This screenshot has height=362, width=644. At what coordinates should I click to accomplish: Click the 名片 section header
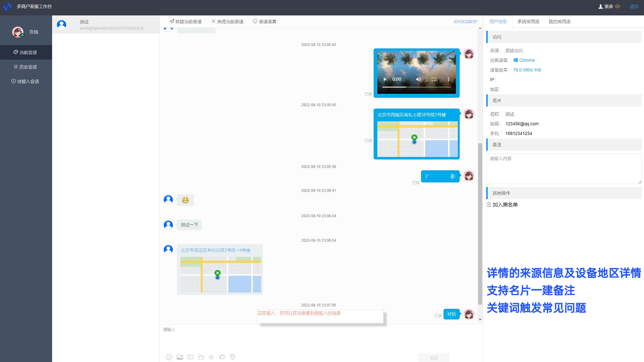[564, 101]
